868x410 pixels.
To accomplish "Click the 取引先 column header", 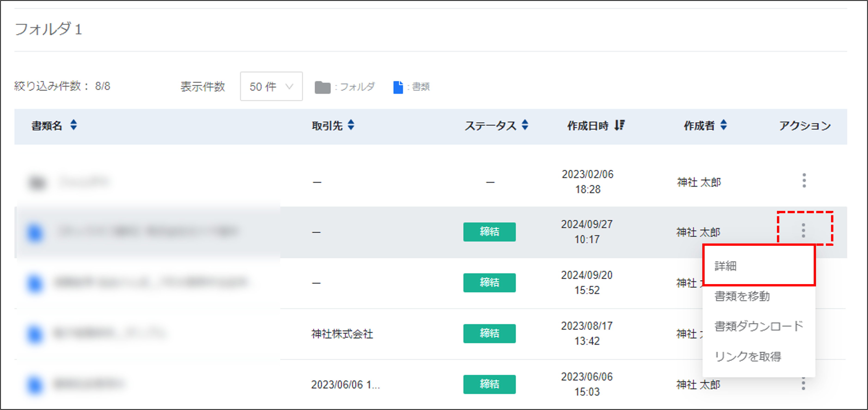I will coord(327,126).
